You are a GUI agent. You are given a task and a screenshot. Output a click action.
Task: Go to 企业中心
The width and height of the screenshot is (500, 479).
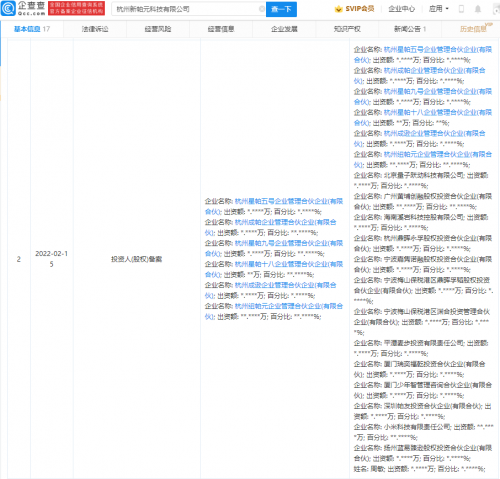[x=401, y=9]
